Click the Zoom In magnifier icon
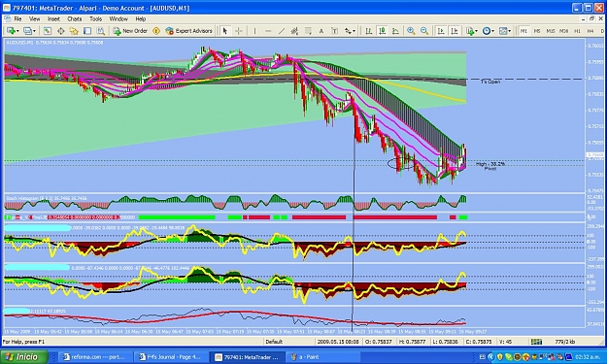 pos(411,31)
